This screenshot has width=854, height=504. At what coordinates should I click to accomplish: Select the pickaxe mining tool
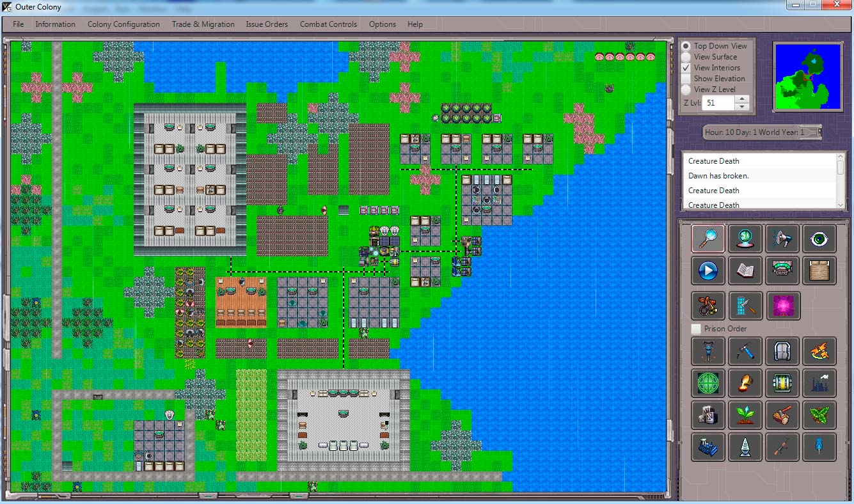(745, 350)
